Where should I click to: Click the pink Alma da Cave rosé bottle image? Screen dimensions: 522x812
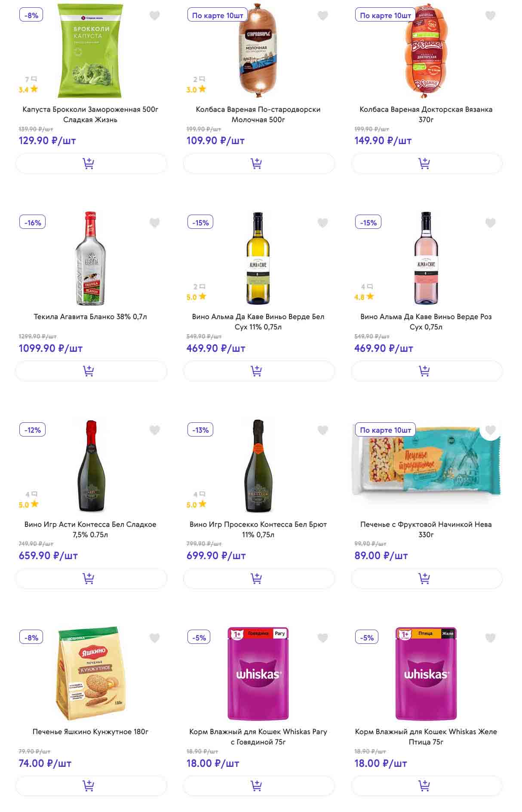pyautogui.click(x=426, y=258)
